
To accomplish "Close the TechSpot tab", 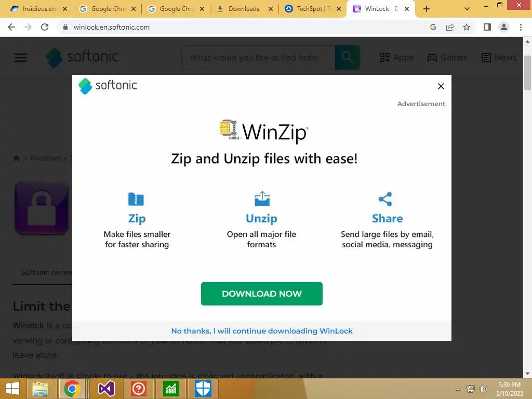I will (x=339, y=9).
